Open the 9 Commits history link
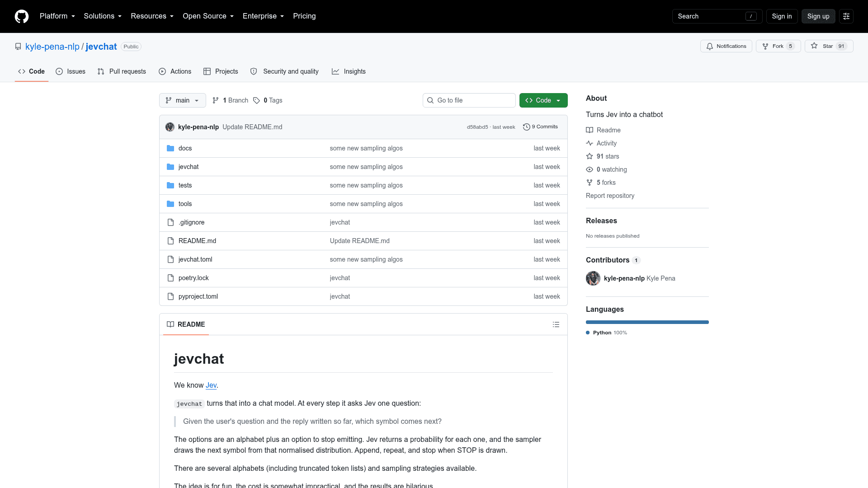Viewport: 868px width, 488px height. (x=541, y=127)
